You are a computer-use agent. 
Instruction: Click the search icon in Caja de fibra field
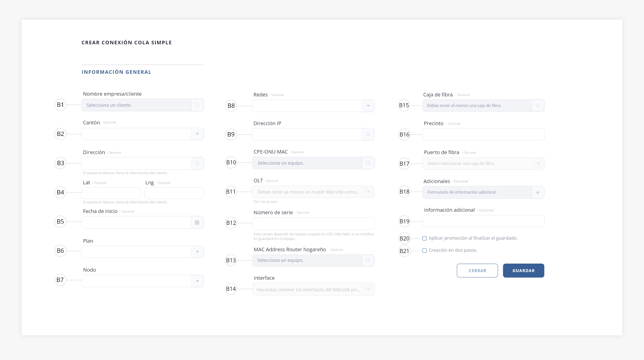(x=538, y=105)
